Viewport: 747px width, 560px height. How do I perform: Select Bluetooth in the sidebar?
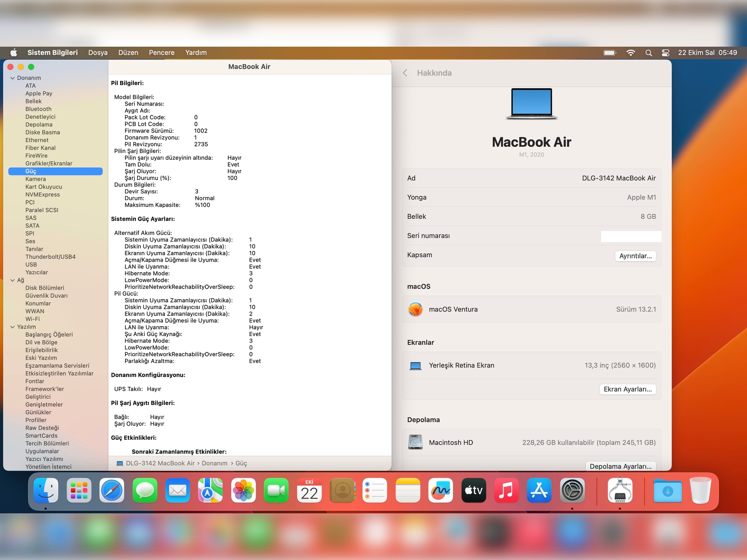pos(38,109)
